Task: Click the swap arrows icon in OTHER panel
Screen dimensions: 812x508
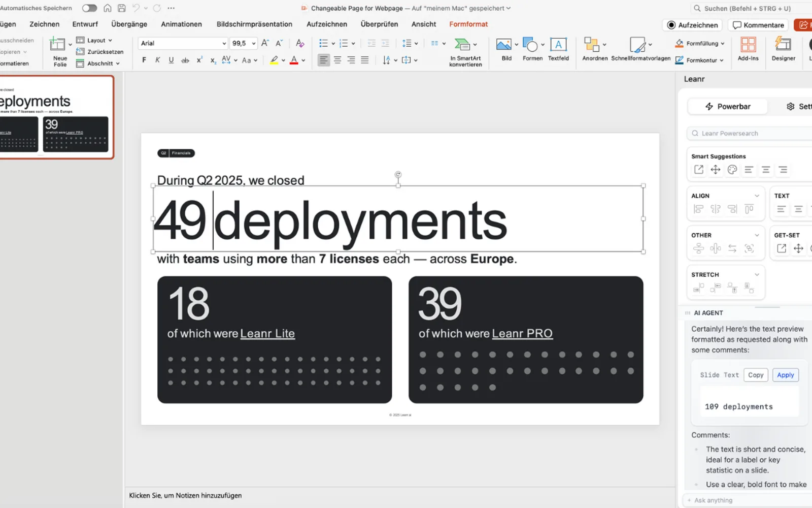Action: (732, 248)
